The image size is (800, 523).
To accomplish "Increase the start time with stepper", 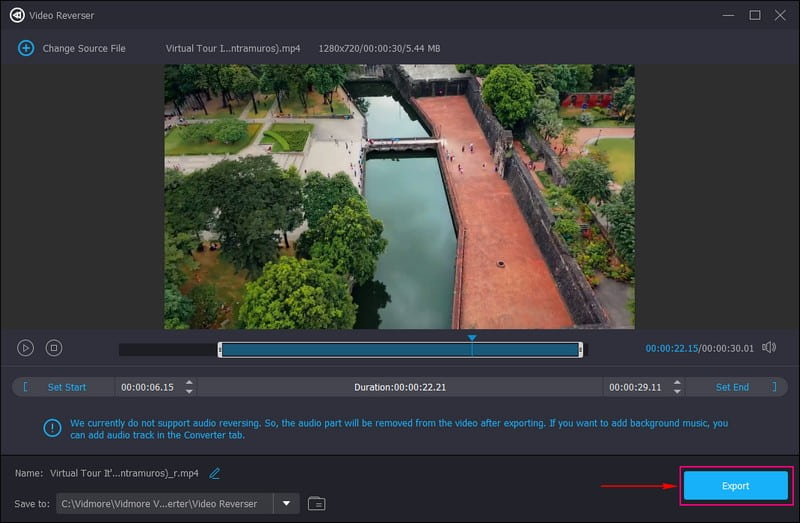I will [190, 382].
